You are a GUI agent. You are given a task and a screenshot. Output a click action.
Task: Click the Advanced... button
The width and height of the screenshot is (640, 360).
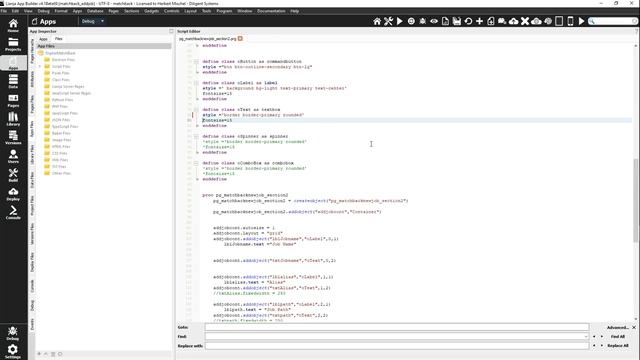click(617, 327)
